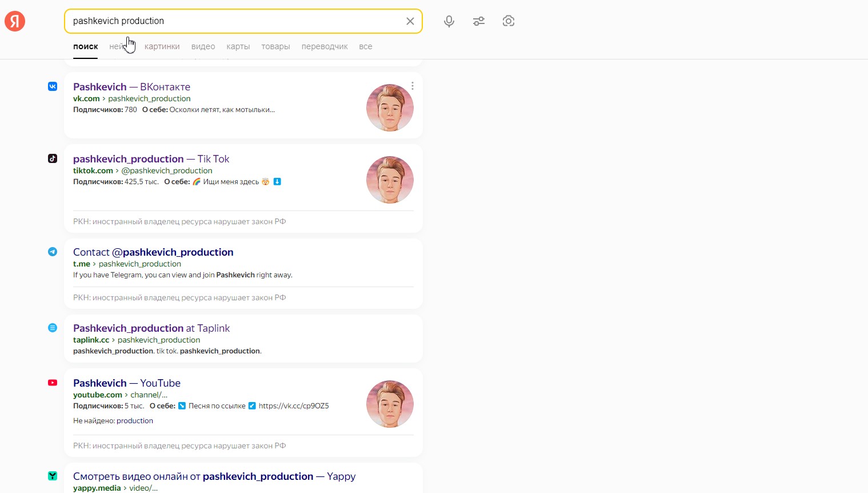Open 'pashkevich_production — Tik Tok' result
The image size is (868, 493).
(151, 159)
